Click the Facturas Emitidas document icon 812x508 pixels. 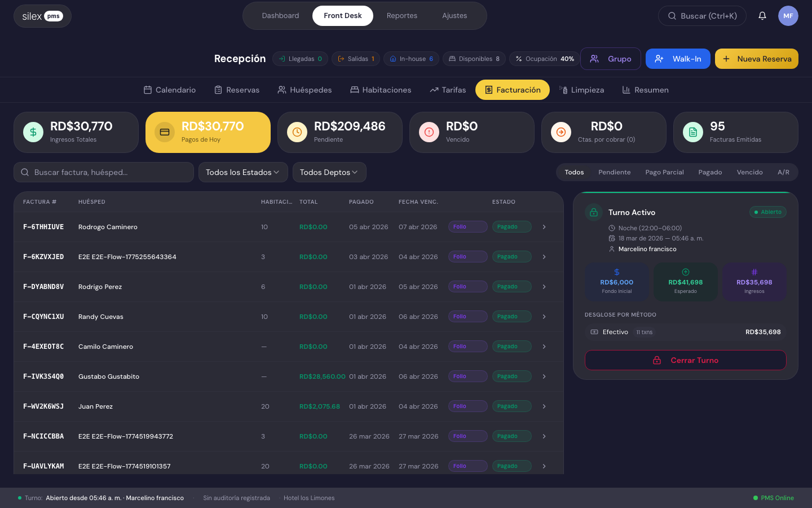(693, 132)
